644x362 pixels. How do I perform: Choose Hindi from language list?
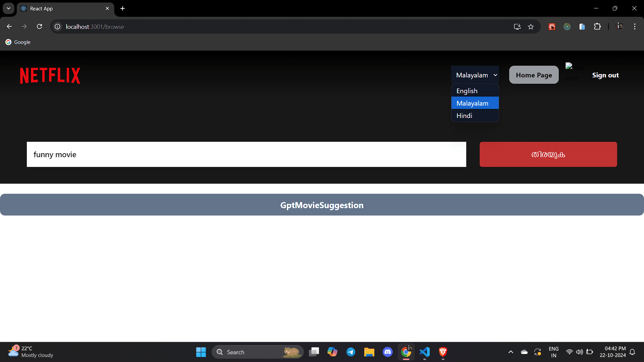pyautogui.click(x=475, y=116)
